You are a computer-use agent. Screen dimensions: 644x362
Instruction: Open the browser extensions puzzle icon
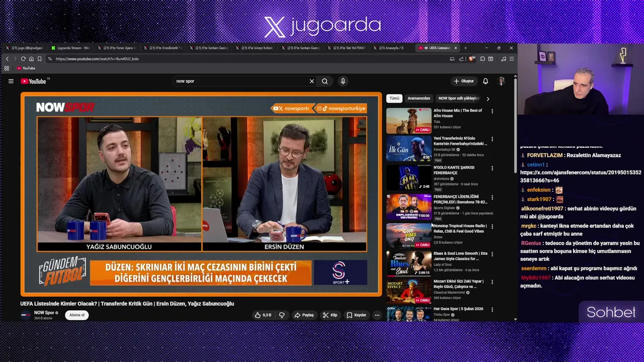click(482, 59)
